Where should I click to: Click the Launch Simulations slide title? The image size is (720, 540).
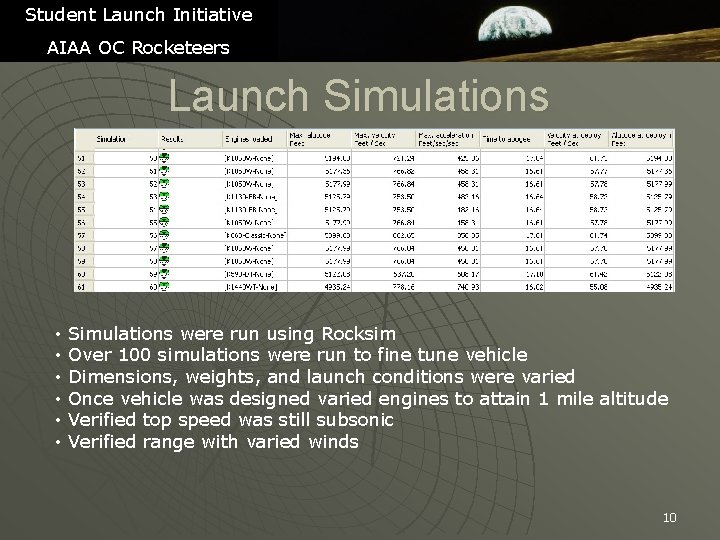[359, 96]
